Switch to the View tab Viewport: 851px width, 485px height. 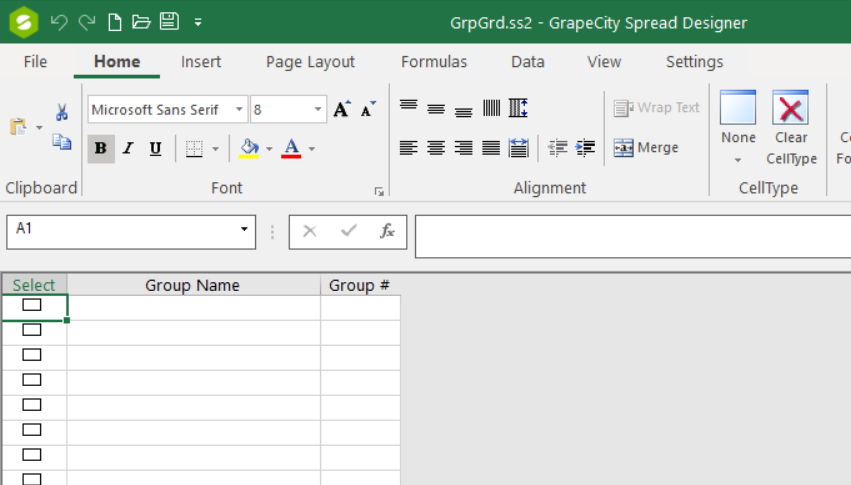604,62
